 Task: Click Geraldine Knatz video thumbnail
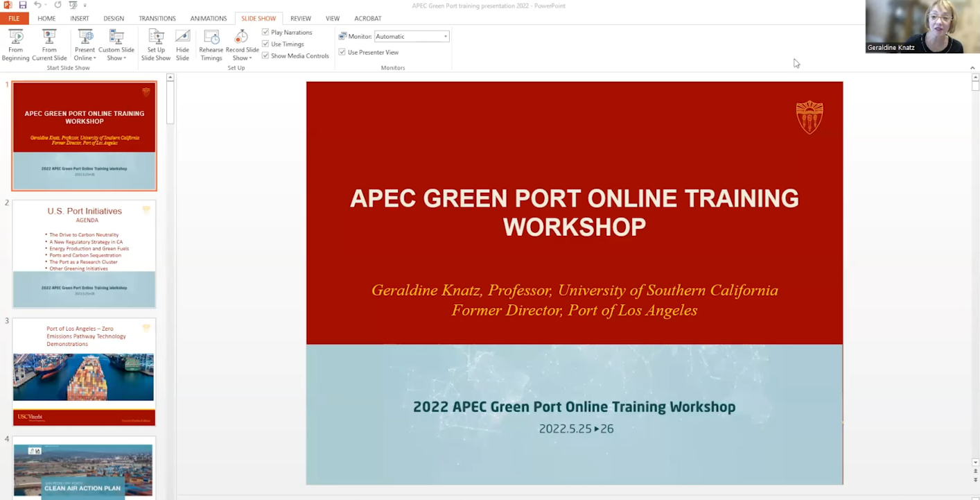[922, 26]
